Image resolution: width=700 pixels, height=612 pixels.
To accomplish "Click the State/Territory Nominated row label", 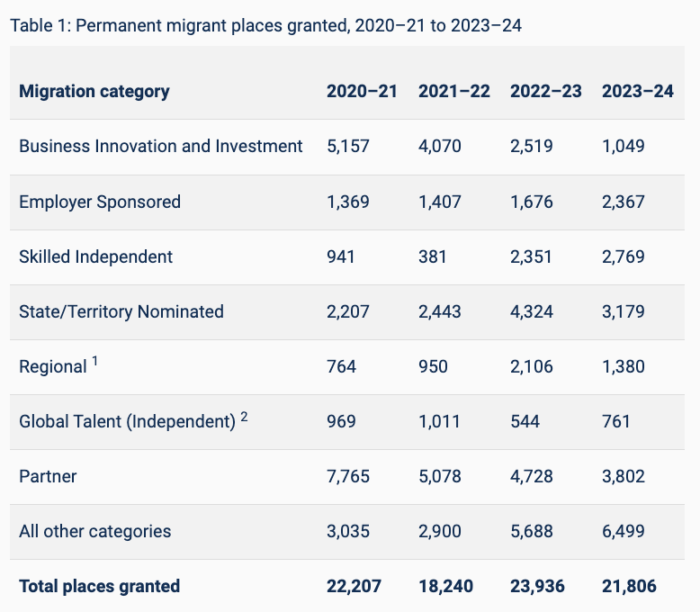I will point(121,311).
